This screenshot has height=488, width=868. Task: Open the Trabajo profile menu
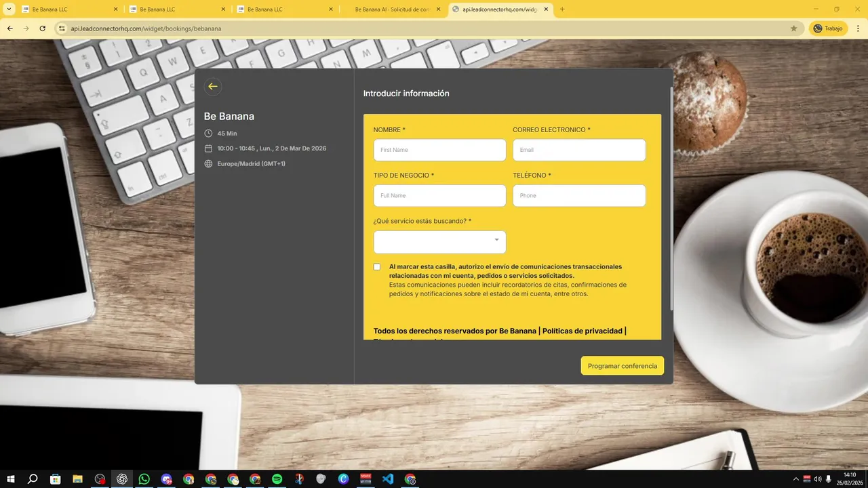[x=829, y=28]
